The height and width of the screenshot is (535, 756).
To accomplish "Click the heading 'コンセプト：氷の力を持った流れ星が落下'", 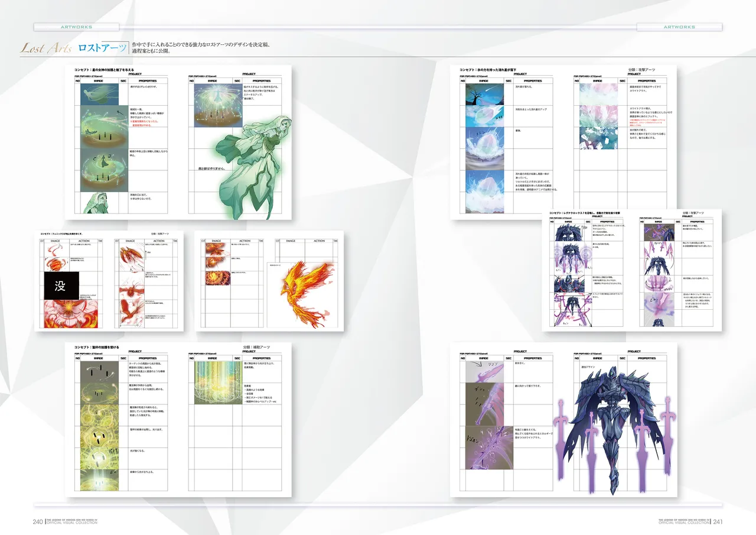I will (488, 70).
